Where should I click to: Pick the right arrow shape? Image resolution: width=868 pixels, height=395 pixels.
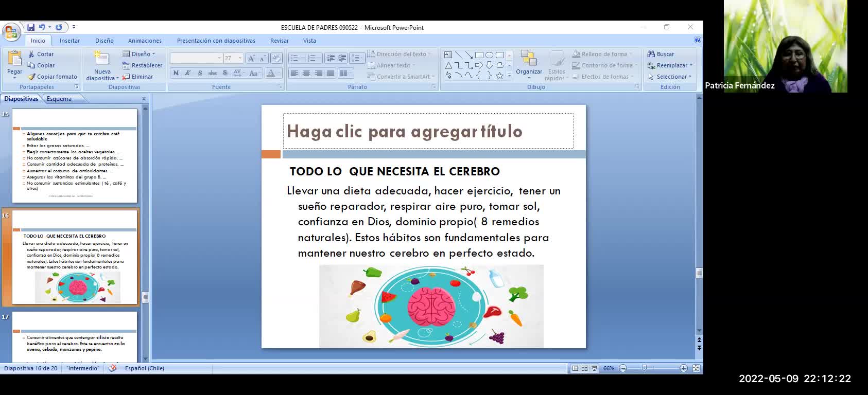point(479,65)
